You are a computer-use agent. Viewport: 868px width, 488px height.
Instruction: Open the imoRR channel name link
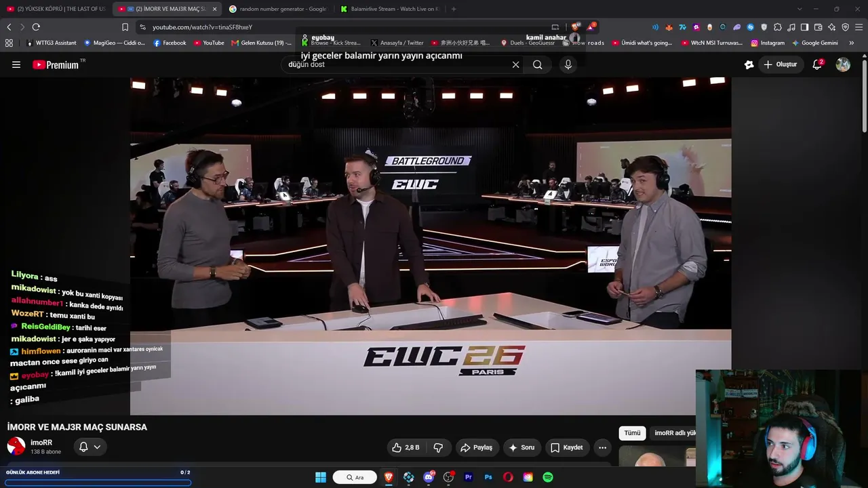pos(41,443)
